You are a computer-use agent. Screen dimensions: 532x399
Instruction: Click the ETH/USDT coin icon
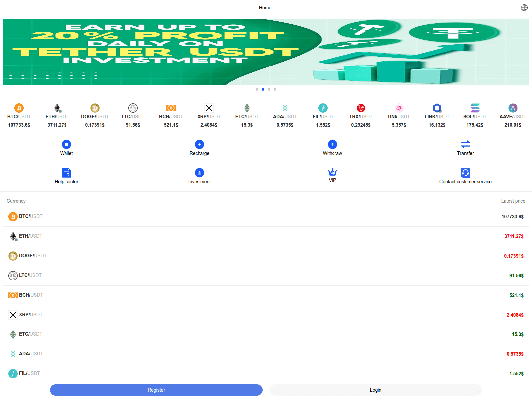click(57, 107)
